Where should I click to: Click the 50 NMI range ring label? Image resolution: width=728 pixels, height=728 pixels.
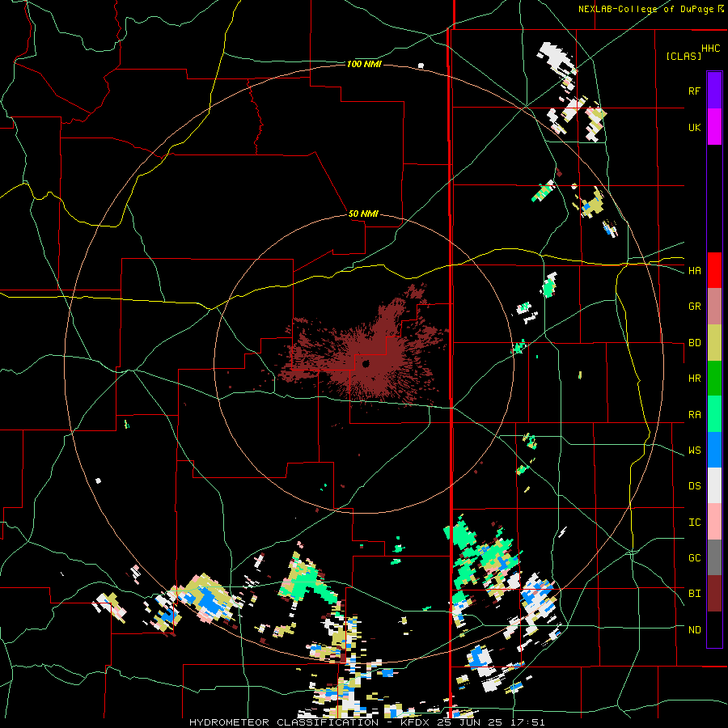[x=363, y=214]
